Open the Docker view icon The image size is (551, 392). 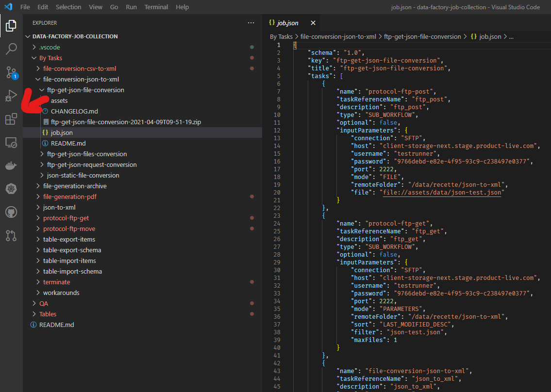11,165
